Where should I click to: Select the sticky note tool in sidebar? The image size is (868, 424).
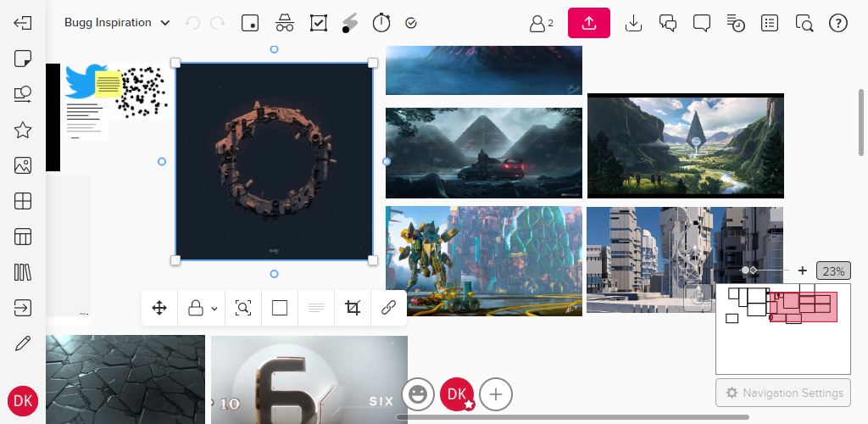(23, 59)
